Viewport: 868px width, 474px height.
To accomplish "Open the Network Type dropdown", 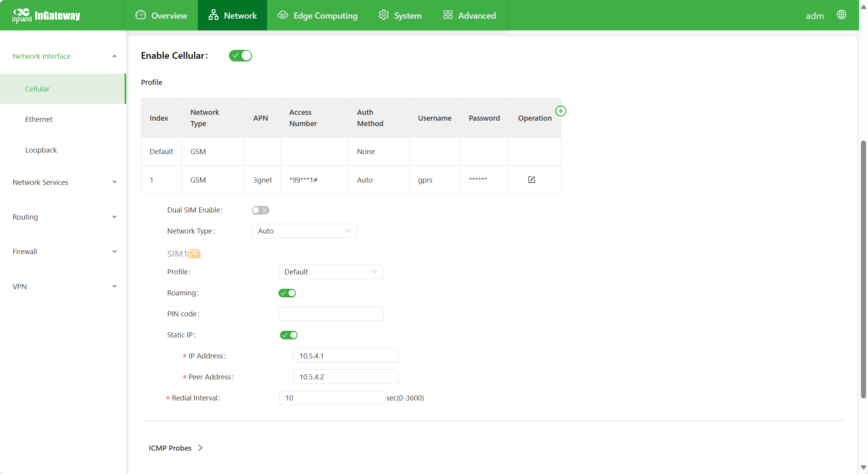I will tap(304, 231).
